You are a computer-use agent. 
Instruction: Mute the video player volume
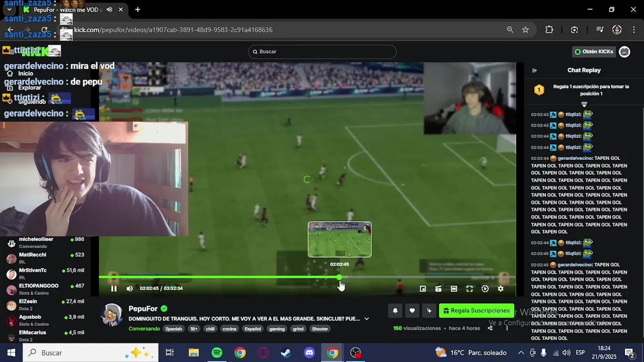click(x=130, y=289)
